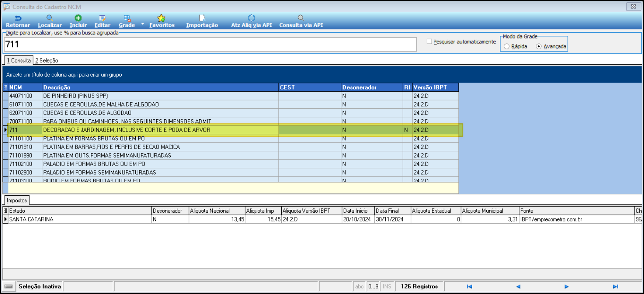Click Consulta via API button

[301, 21]
